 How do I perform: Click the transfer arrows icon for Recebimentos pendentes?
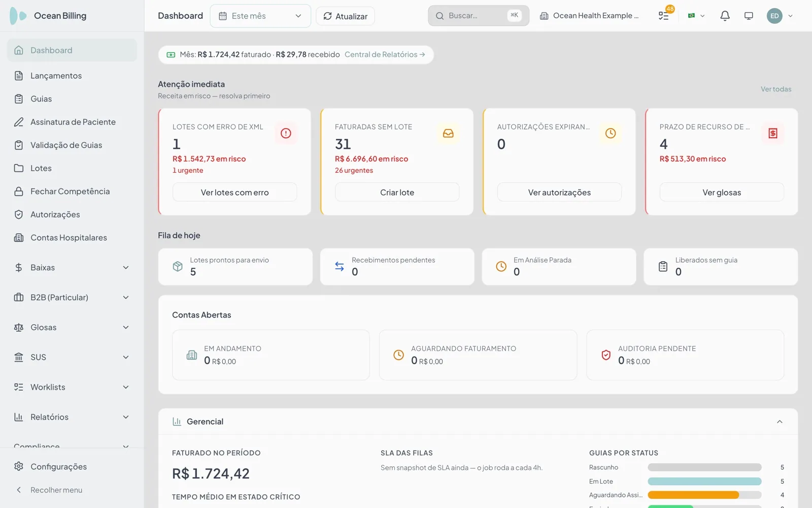point(340,266)
